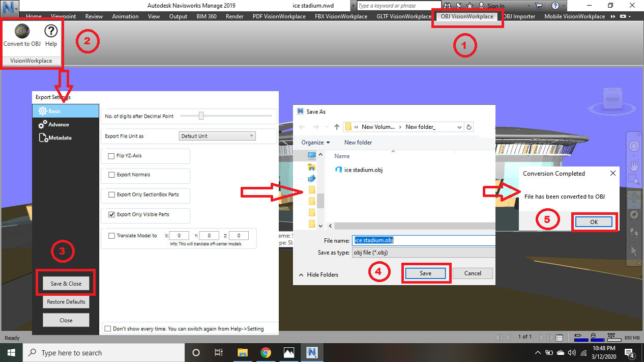Select the Look Around eye tool
This screenshot has height=362, width=644.
pos(634,214)
